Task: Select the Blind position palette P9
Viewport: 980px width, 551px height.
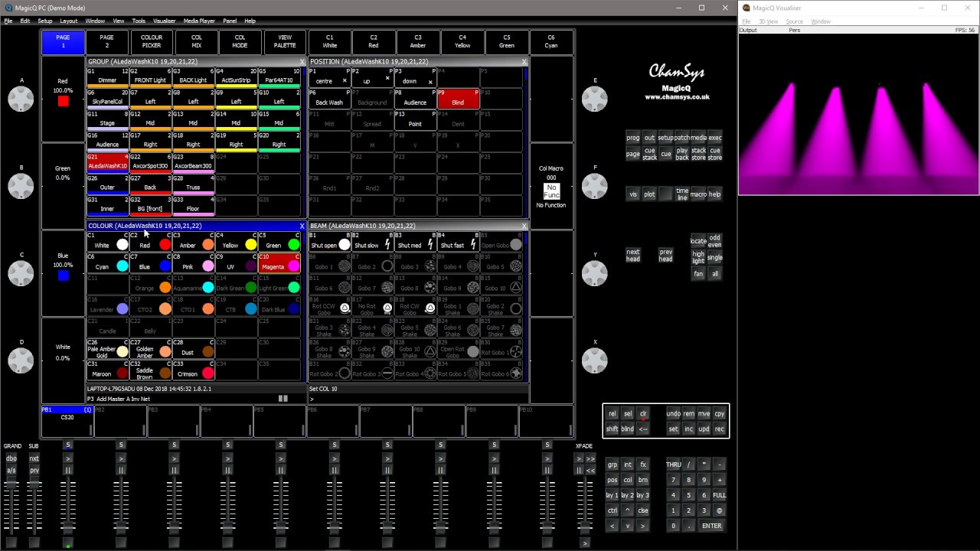Action: pyautogui.click(x=458, y=99)
